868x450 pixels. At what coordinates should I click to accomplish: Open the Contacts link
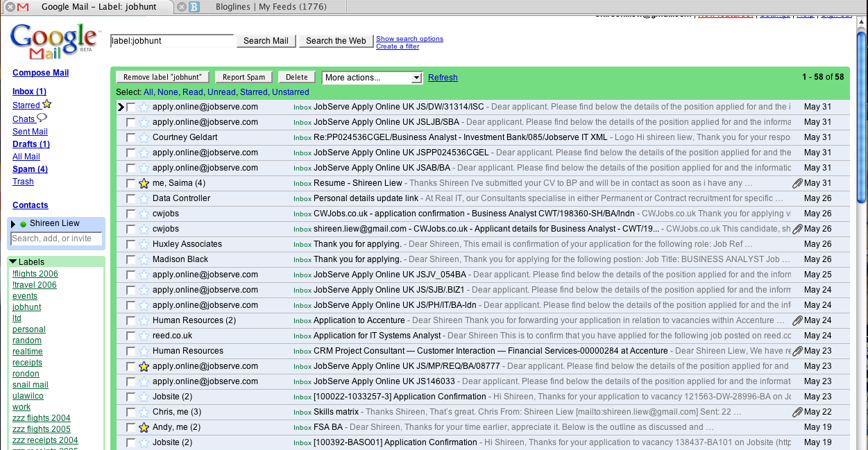[x=30, y=205]
